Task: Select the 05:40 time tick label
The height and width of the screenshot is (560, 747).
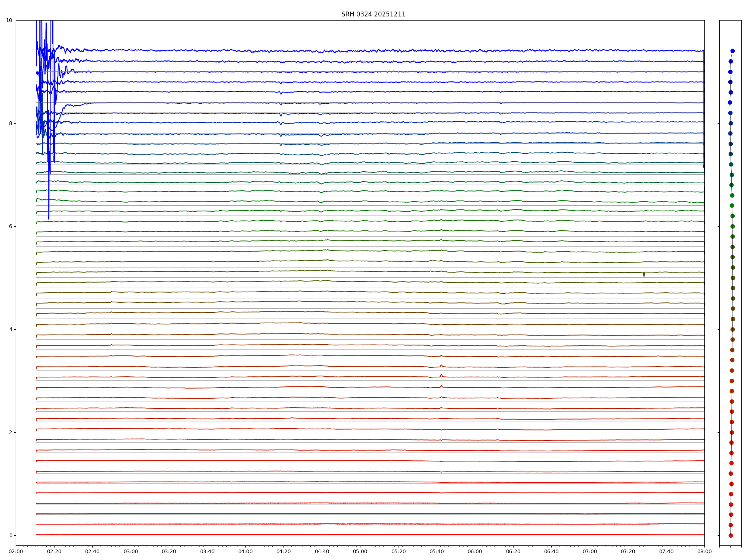Action: tap(437, 551)
